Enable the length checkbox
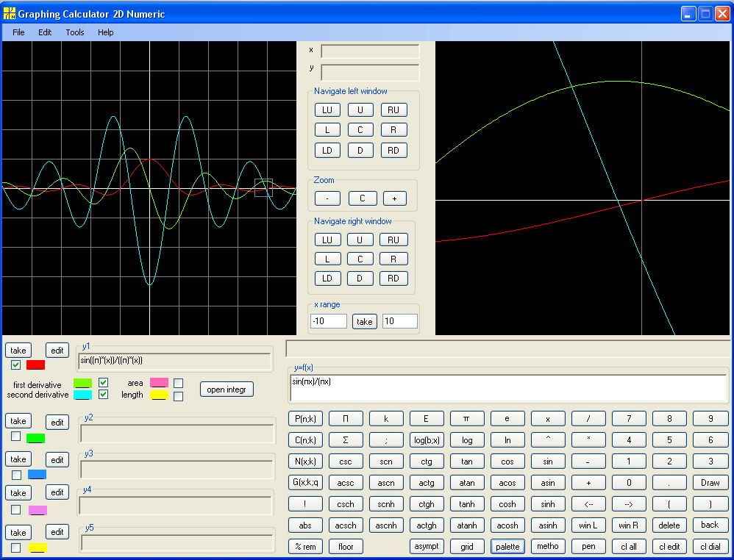The height and width of the screenshot is (560, 734). [178, 396]
